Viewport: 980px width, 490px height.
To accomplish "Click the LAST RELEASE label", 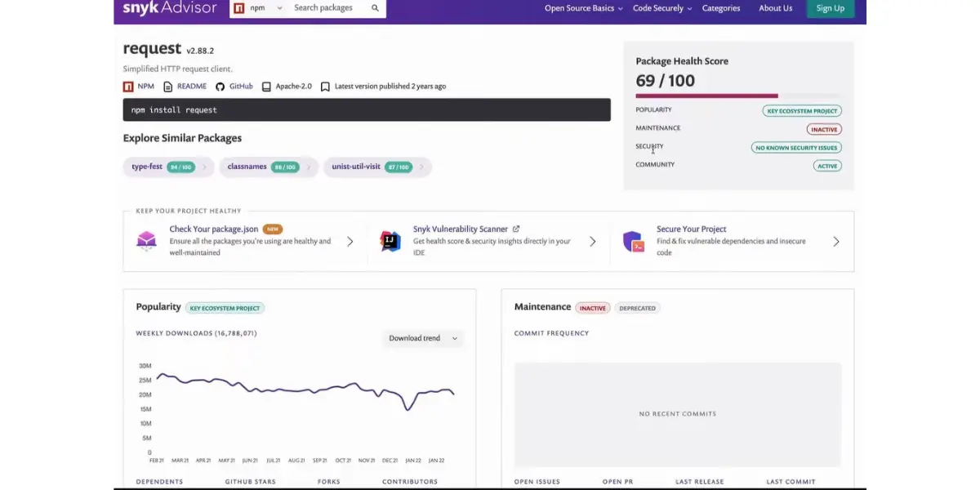I will (700, 482).
